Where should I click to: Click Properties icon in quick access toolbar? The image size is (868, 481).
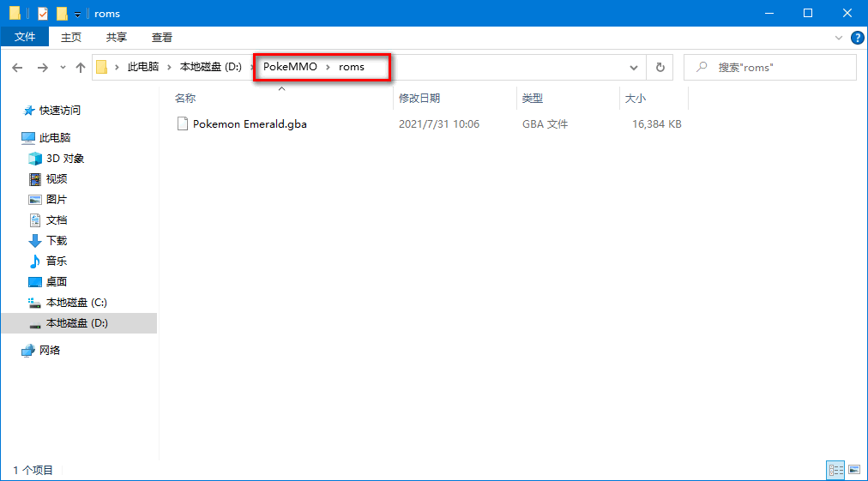(43, 14)
